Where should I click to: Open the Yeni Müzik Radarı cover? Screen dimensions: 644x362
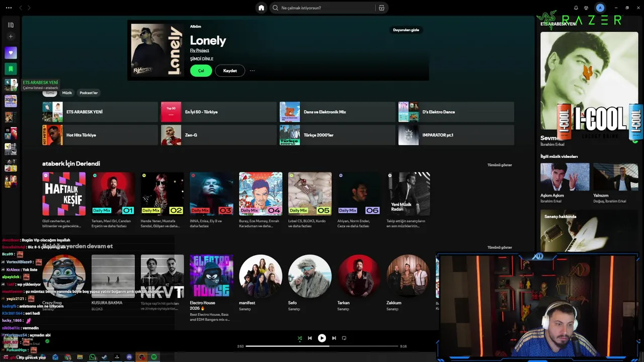[x=409, y=194]
